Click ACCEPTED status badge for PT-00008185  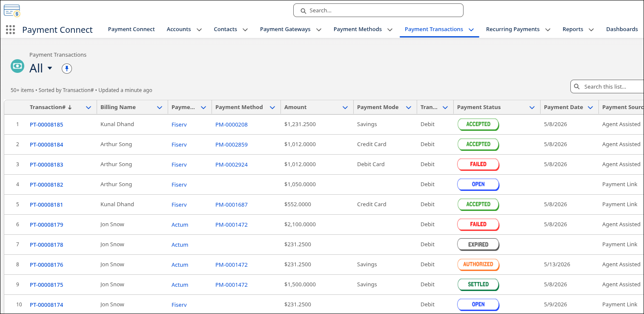pyautogui.click(x=478, y=124)
